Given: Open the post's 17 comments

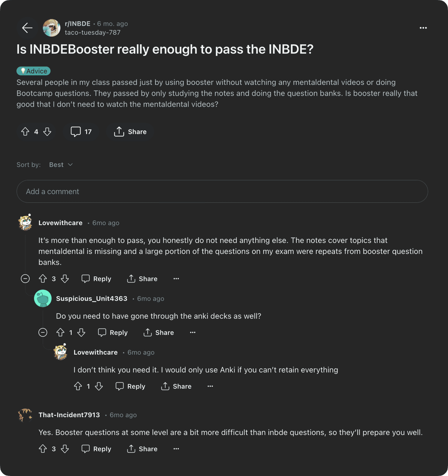Looking at the screenshot, I should pyautogui.click(x=81, y=131).
